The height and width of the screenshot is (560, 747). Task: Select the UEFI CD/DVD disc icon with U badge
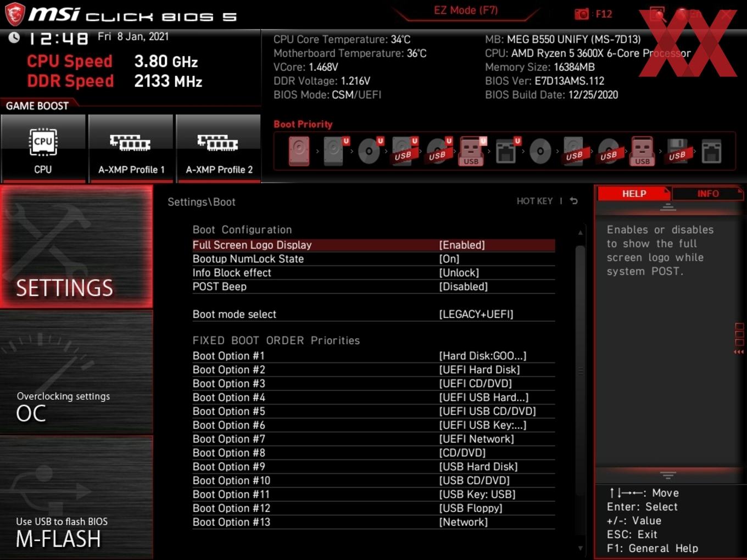[x=370, y=151]
